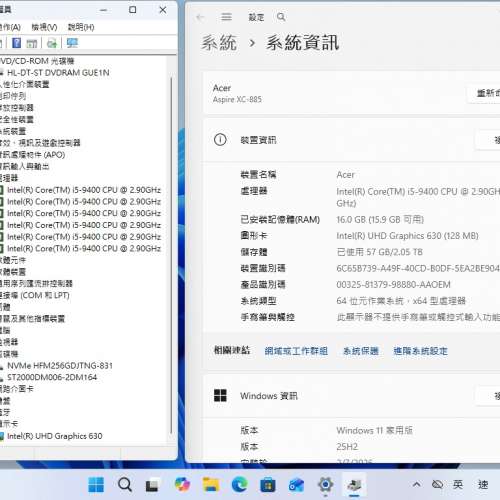Click Intel(R) UHD Graphics 630 (128 MB) value

click(x=407, y=236)
